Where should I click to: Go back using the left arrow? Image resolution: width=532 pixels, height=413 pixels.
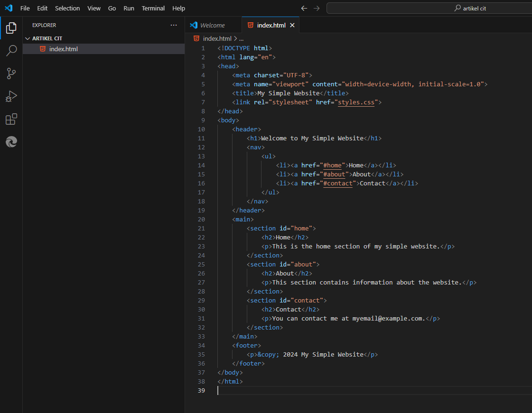tap(304, 8)
